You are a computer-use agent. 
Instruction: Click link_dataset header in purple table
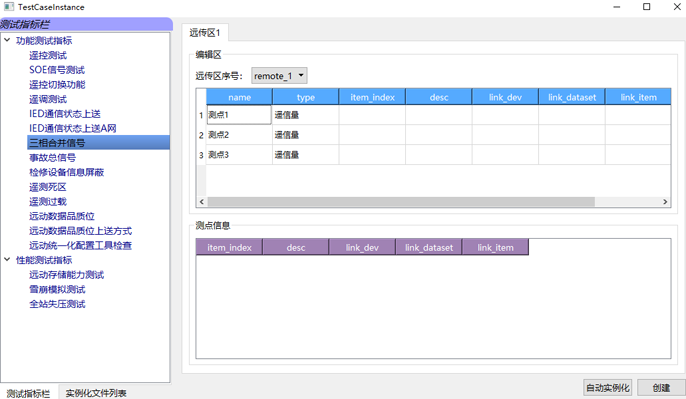coord(429,247)
